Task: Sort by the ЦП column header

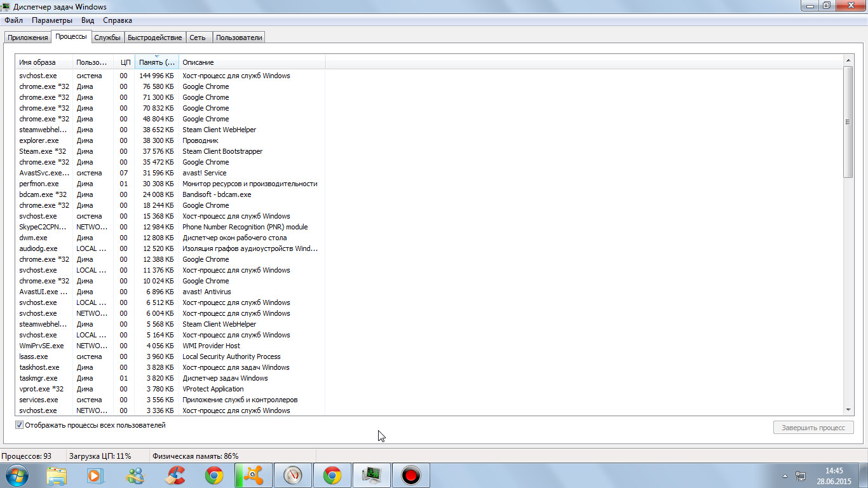Action: (x=125, y=62)
